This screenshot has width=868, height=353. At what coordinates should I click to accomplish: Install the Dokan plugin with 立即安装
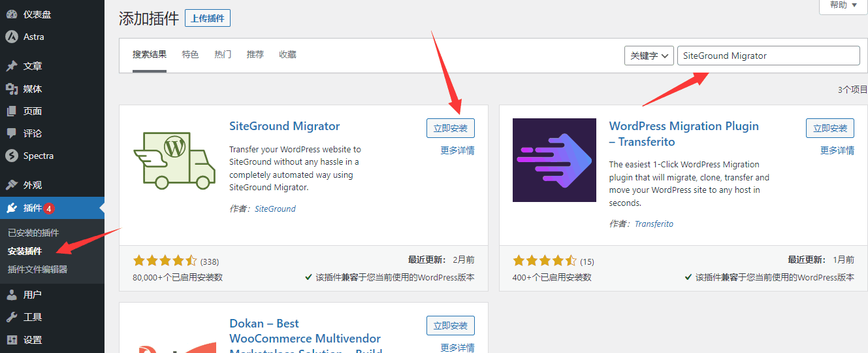pyautogui.click(x=451, y=326)
